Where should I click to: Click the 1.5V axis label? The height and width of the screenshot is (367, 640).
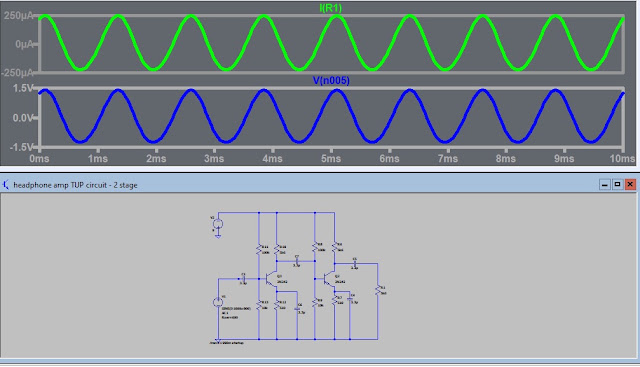23,88
